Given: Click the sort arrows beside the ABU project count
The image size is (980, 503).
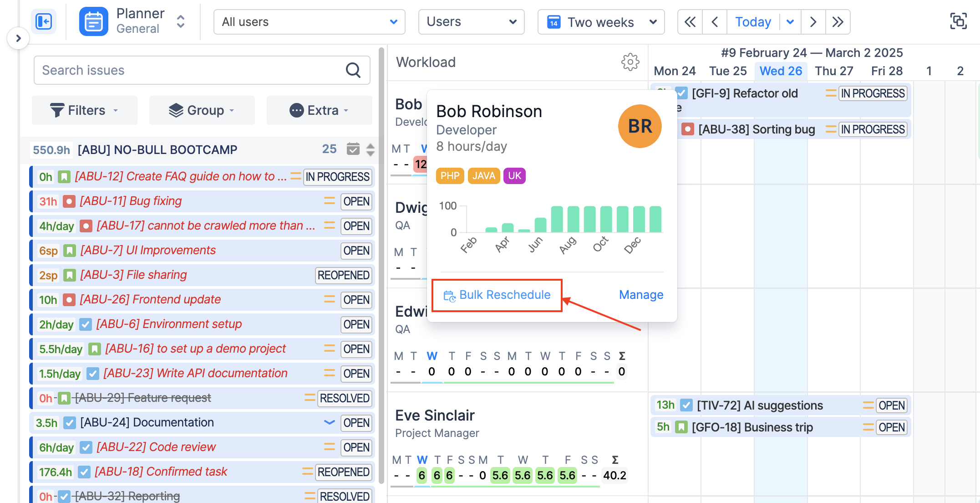Looking at the screenshot, I should click(371, 149).
